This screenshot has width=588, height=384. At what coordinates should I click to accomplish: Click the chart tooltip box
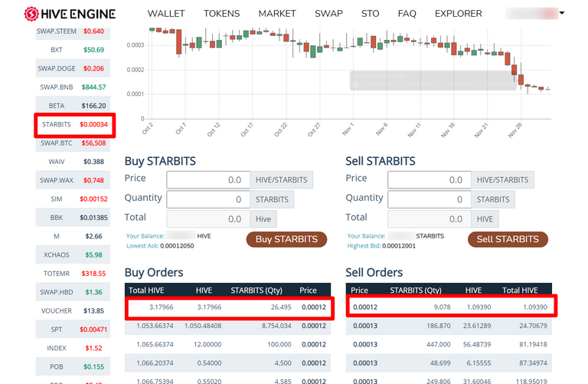point(433,80)
